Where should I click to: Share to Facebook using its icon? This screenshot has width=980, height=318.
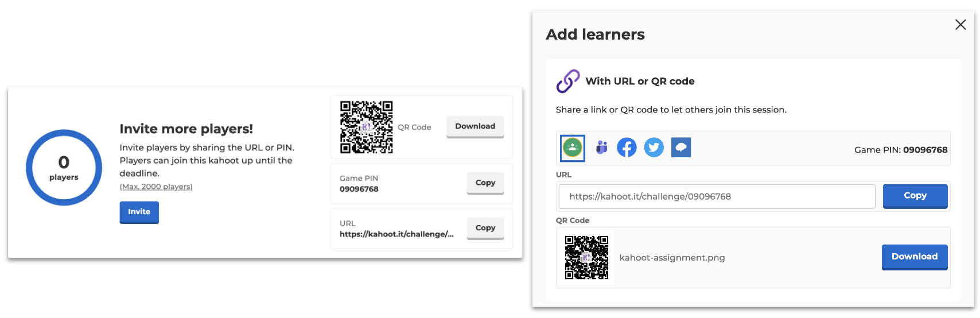click(627, 148)
